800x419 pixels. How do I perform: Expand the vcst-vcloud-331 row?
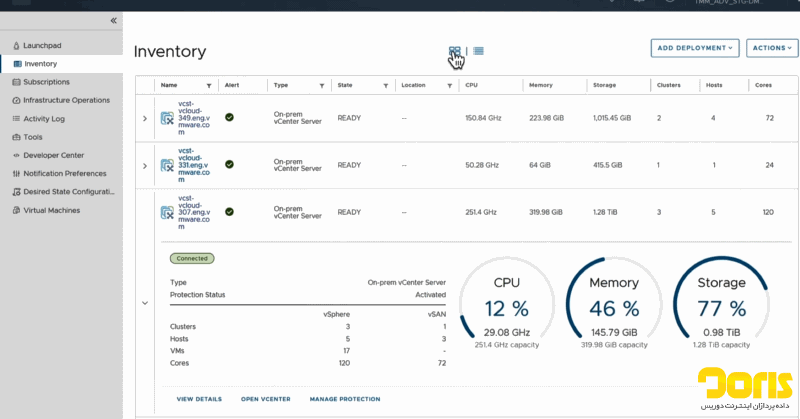tap(145, 166)
